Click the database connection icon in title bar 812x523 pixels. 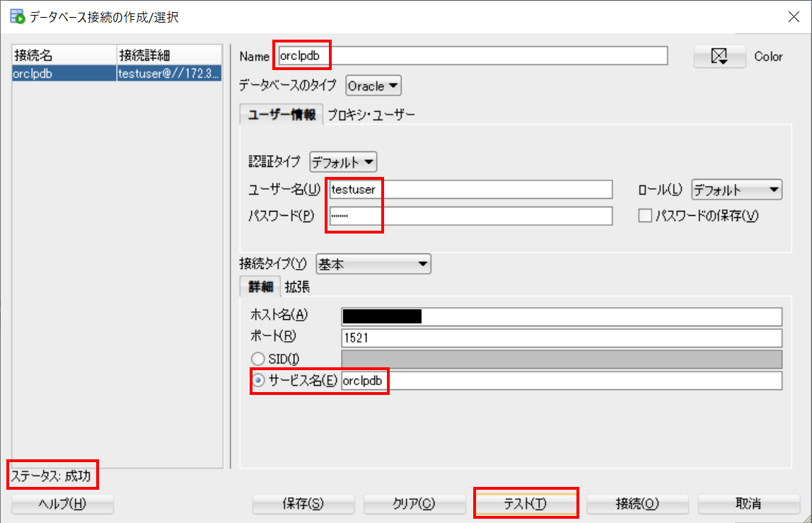pos(18,16)
